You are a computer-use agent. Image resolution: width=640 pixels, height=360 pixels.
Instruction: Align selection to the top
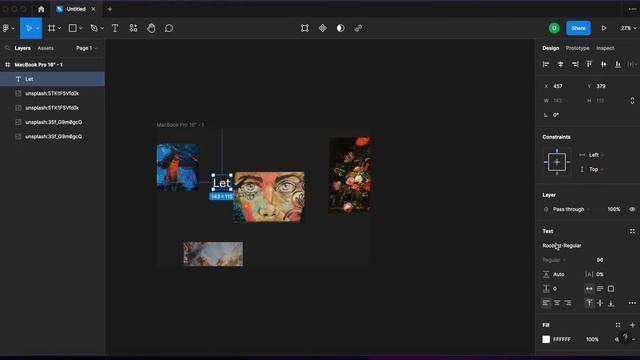coord(589,64)
